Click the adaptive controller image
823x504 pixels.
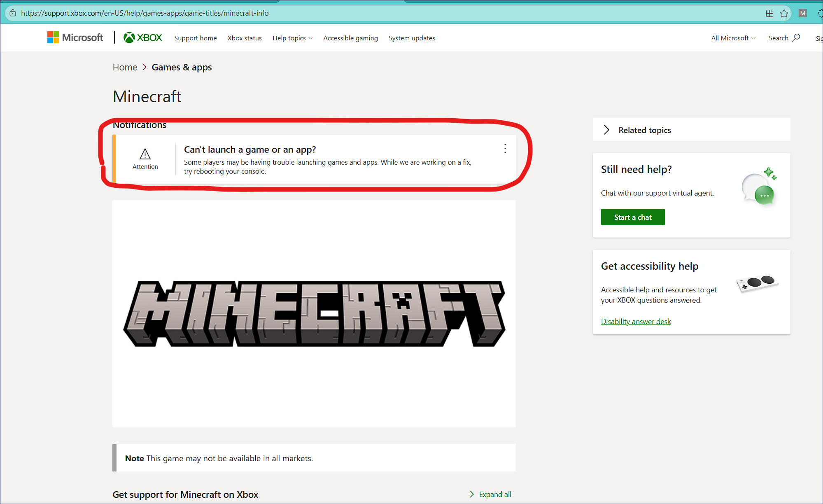758,283
